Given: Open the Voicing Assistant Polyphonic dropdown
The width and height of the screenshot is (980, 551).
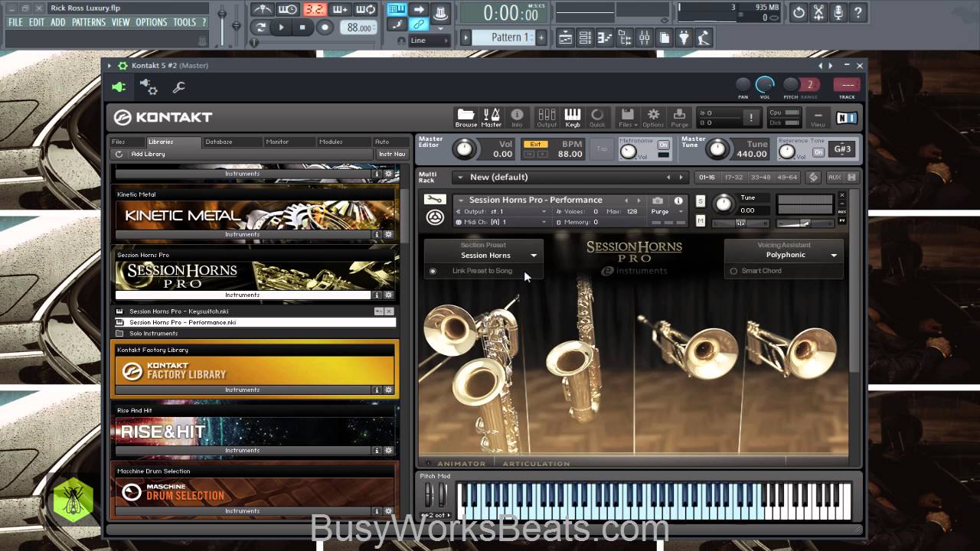Looking at the screenshot, I should pyautogui.click(x=786, y=255).
